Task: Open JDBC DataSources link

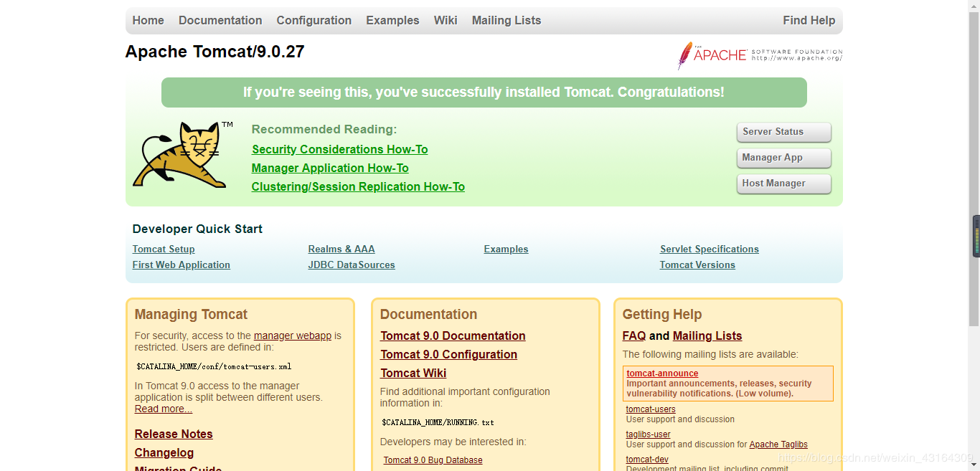Action: pos(352,265)
